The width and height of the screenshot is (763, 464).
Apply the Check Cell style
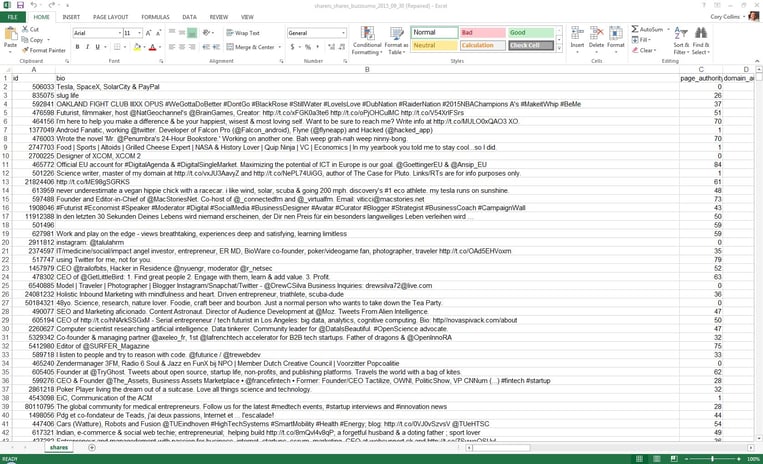530,45
